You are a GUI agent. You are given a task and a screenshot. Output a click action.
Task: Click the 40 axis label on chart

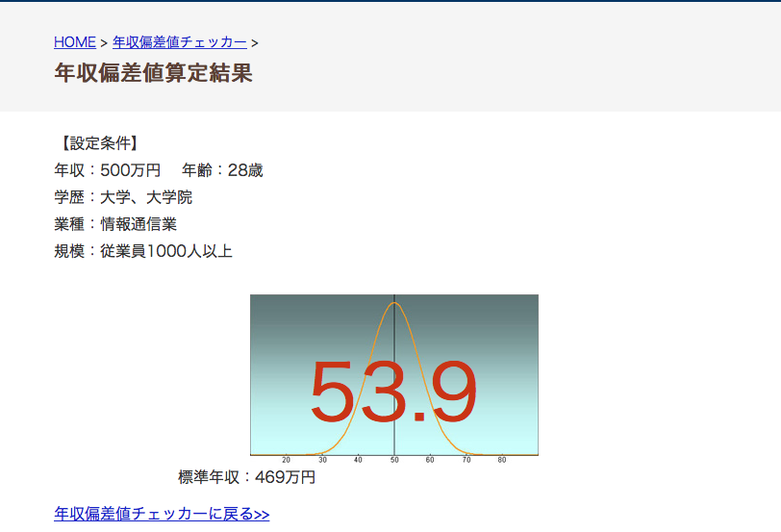[x=358, y=460]
